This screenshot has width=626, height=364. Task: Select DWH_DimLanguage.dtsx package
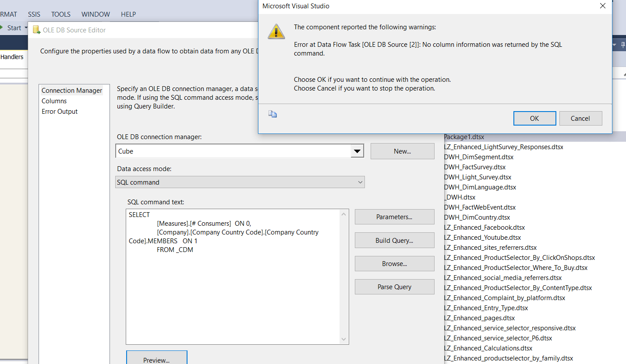click(480, 187)
